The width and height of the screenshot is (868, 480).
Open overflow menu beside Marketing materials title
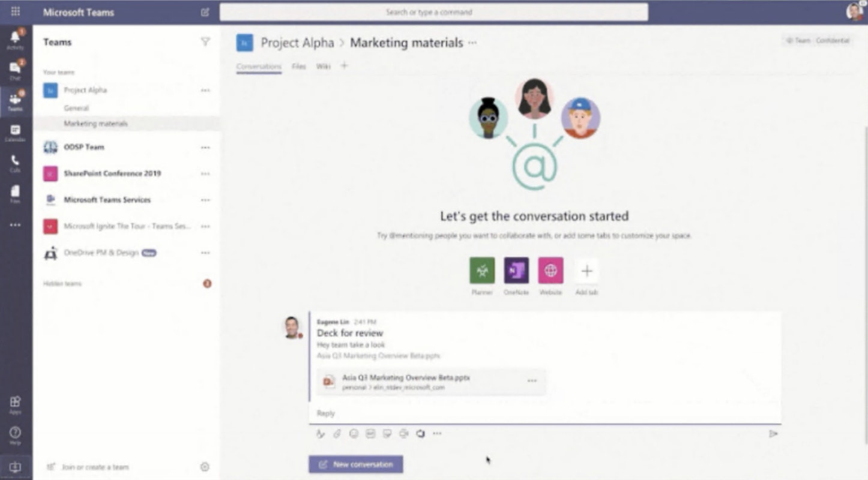click(472, 43)
